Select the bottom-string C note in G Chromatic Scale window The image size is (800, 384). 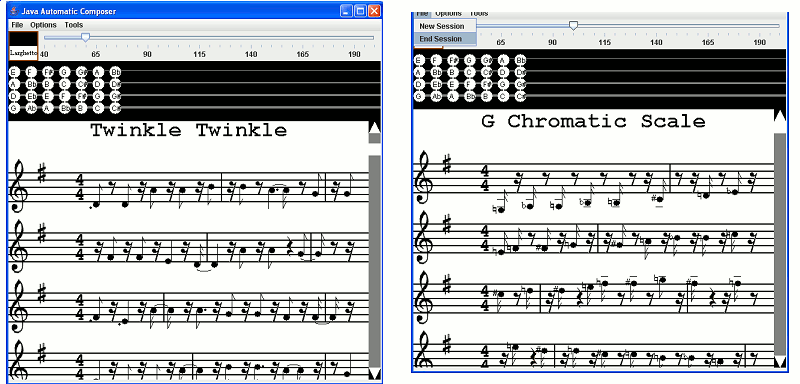pyautogui.click(x=504, y=96)
